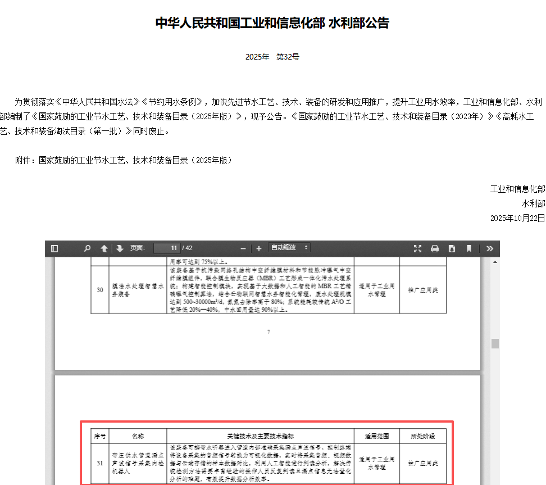Print the PDF document

(x=435, y=248)
